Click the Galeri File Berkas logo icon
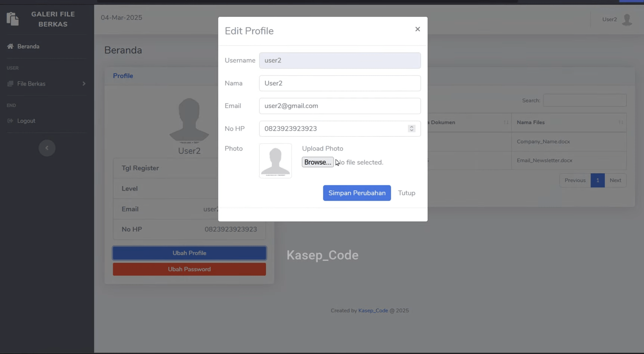The width and height of the screenshot is (644, 354). 13,19
